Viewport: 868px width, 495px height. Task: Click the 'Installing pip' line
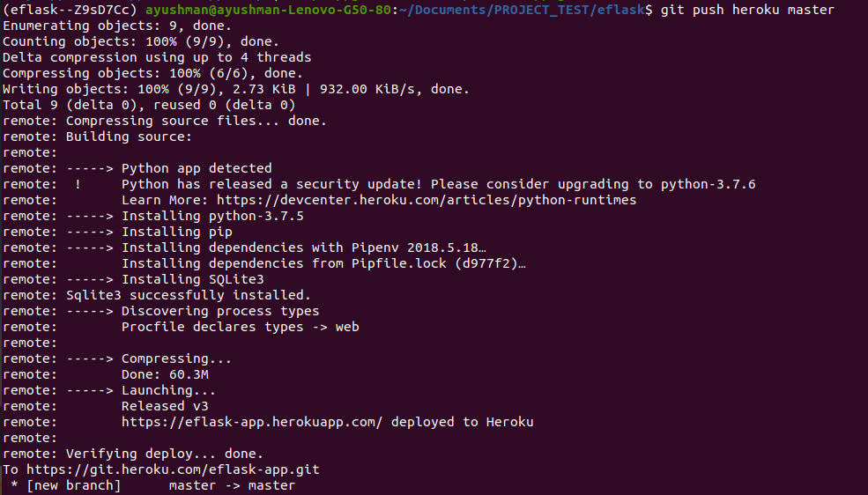pos(177,232)
